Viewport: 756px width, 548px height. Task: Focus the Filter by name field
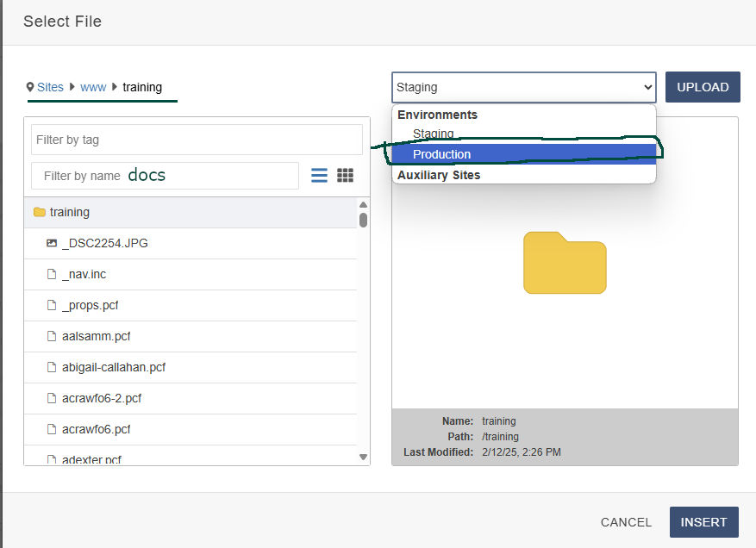point(165,176)
